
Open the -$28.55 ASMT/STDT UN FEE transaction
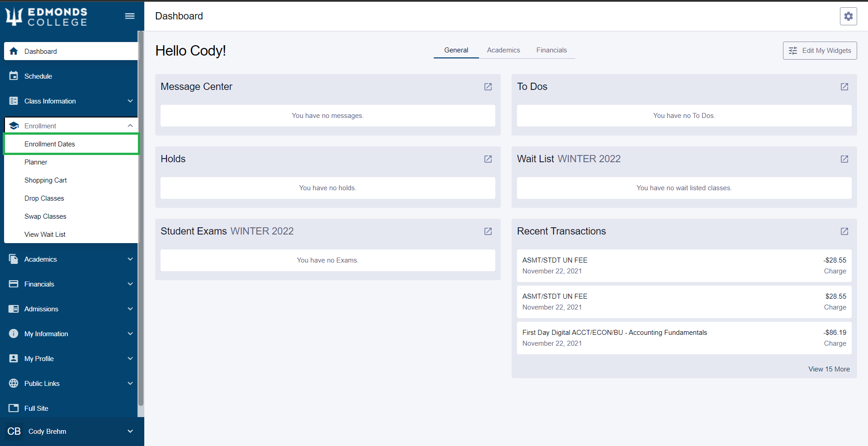(x=684, y=266)
